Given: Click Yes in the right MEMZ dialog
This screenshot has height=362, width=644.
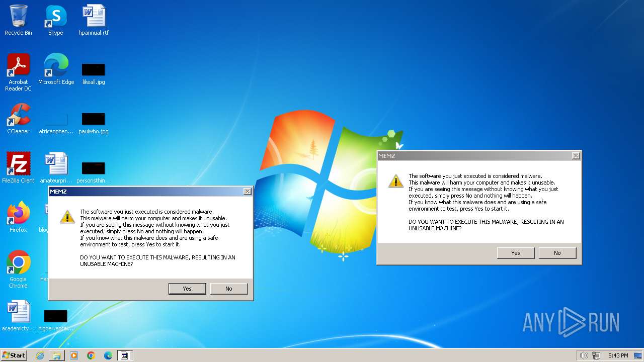Looking at the screenshot, I should click(x=516, y=253).
